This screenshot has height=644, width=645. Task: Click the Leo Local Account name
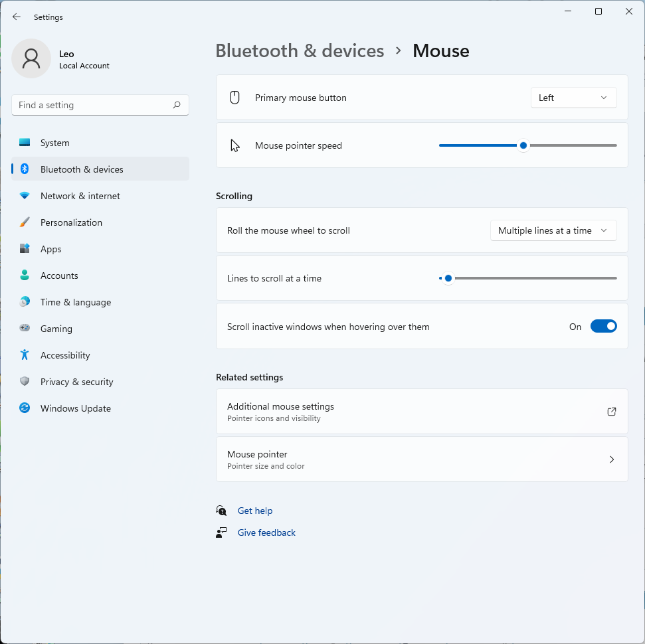tap(84, 60)
